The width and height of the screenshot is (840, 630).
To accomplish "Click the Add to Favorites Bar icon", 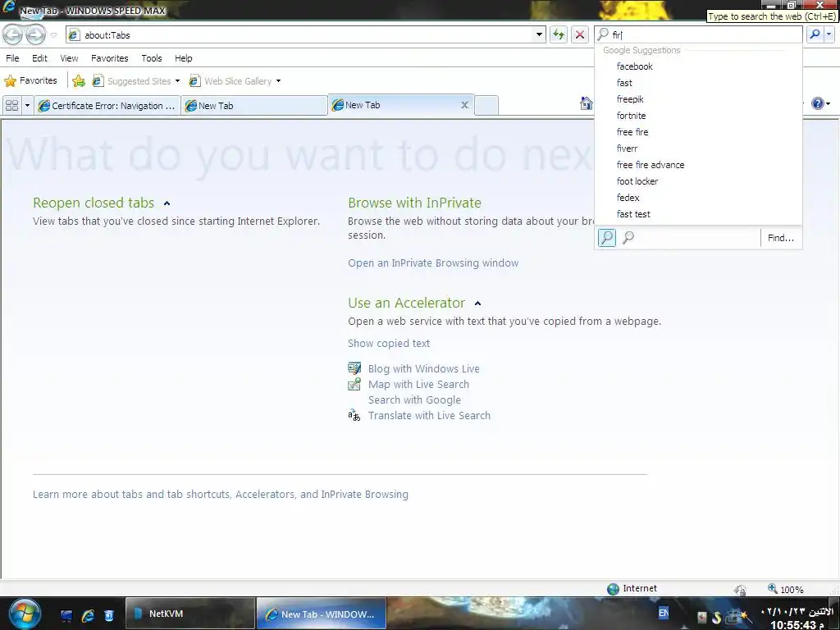I will 79,81.
